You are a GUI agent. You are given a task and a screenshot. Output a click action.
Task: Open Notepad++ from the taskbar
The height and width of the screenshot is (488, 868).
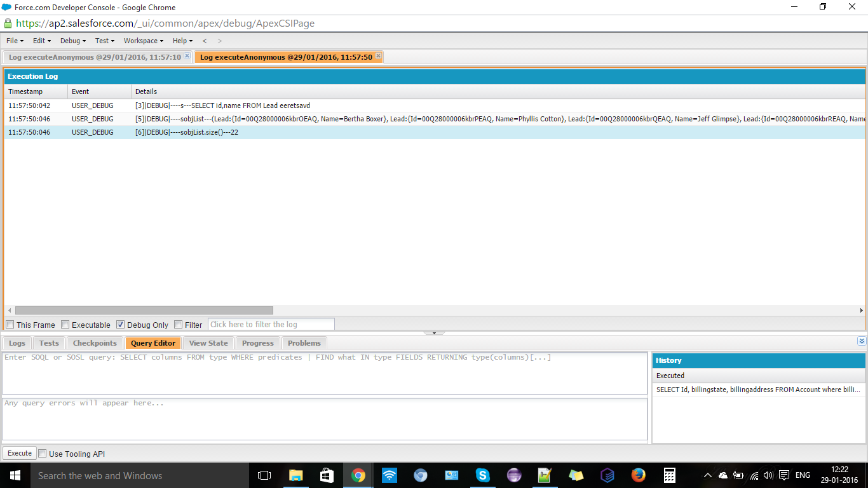tap(545, 475)
